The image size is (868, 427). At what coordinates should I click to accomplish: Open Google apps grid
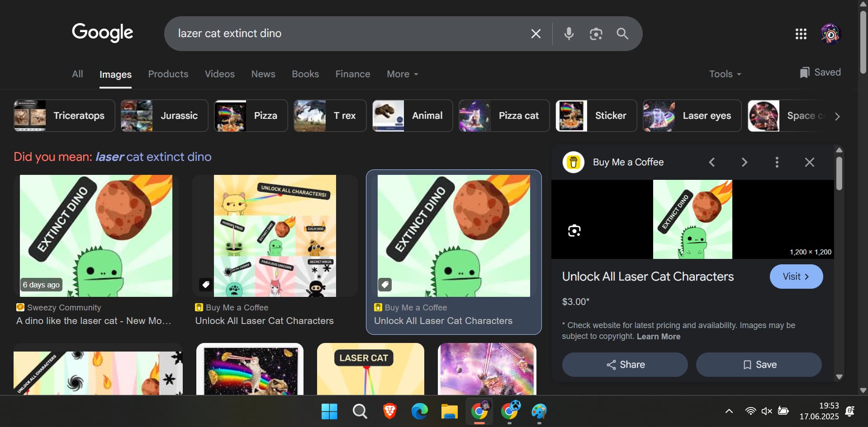pos(801,33)
